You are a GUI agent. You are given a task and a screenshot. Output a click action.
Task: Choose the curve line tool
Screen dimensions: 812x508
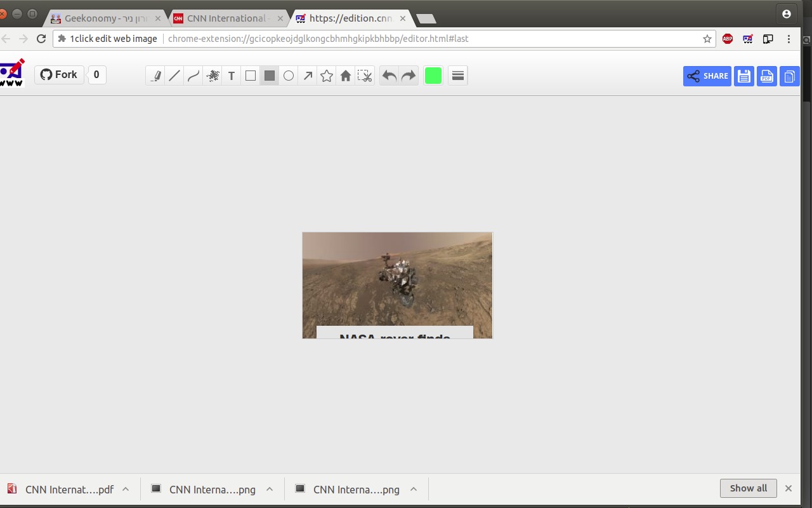click(193, 76)
